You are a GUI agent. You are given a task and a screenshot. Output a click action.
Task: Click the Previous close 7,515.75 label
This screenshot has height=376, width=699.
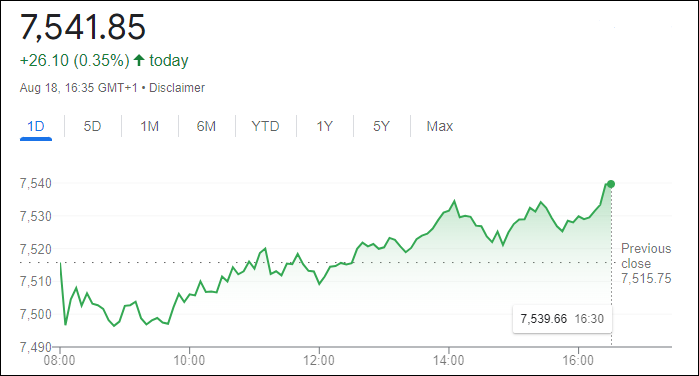(x=646, y=264)
